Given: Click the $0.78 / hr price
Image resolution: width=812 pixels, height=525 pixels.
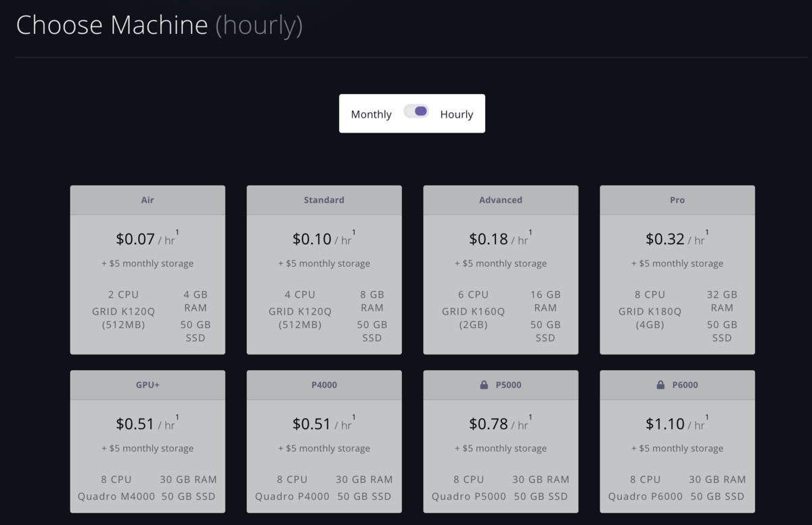Looking at the screenshot, I should coord(501,424).
